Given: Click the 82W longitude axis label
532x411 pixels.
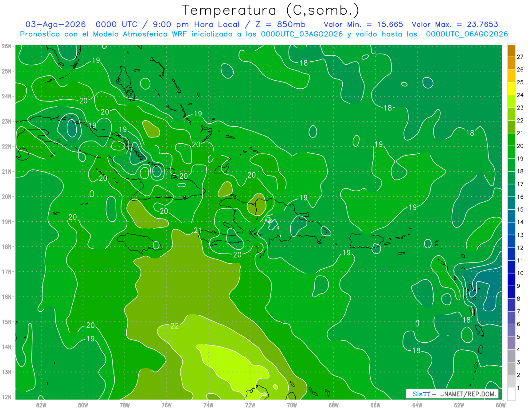Looking at the screenshot, I should 41,405.
